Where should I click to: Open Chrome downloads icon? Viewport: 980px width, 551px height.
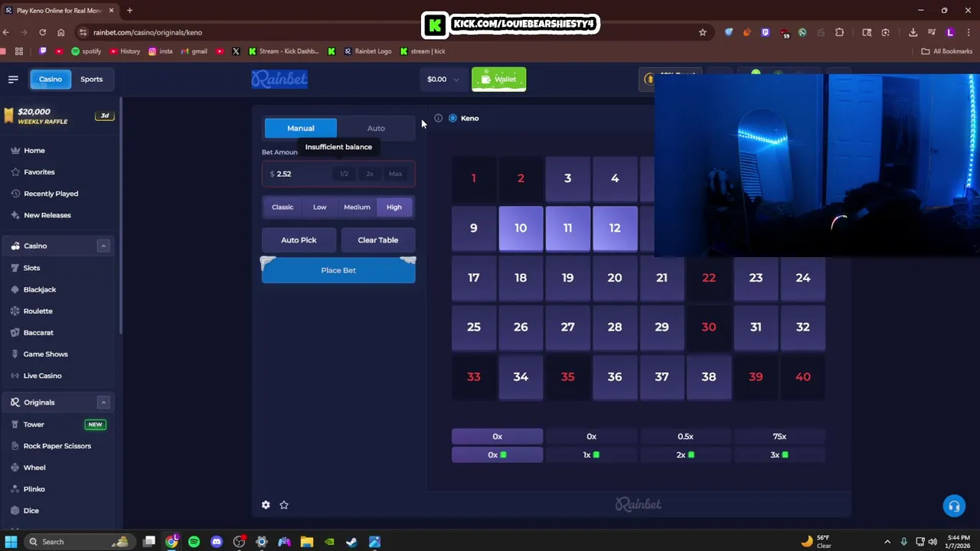[x=913, y=32]
